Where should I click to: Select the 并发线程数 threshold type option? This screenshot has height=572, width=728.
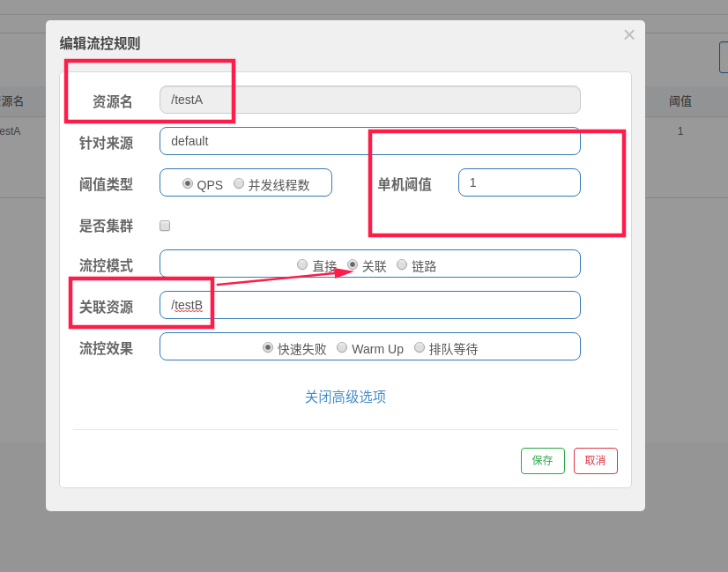pyautogui.click(x=239, y=183)
